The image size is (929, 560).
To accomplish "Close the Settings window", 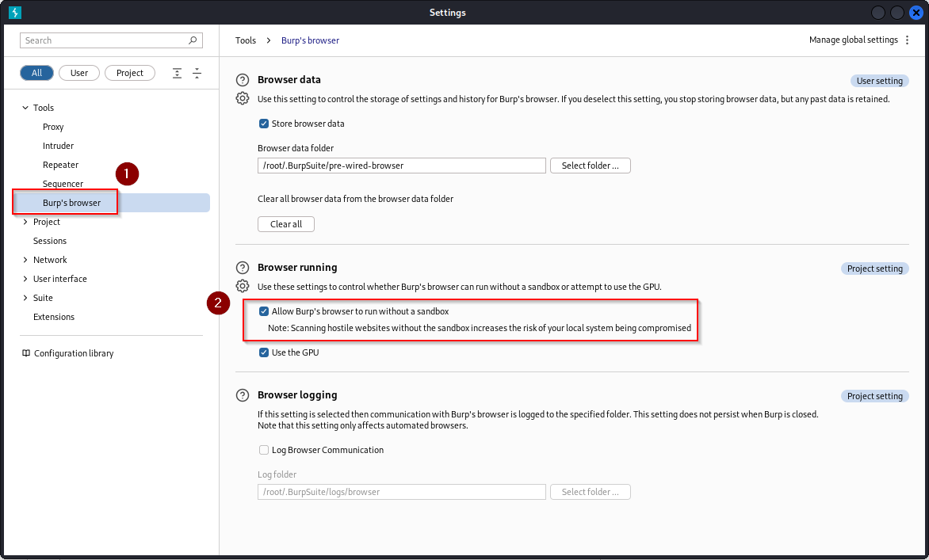I will 916,13.
